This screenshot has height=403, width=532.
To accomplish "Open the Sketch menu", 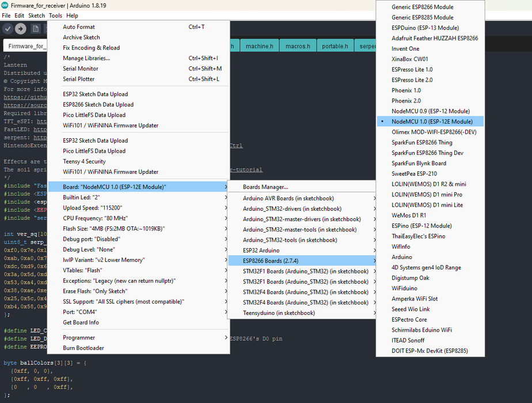I will click(36, 16).
